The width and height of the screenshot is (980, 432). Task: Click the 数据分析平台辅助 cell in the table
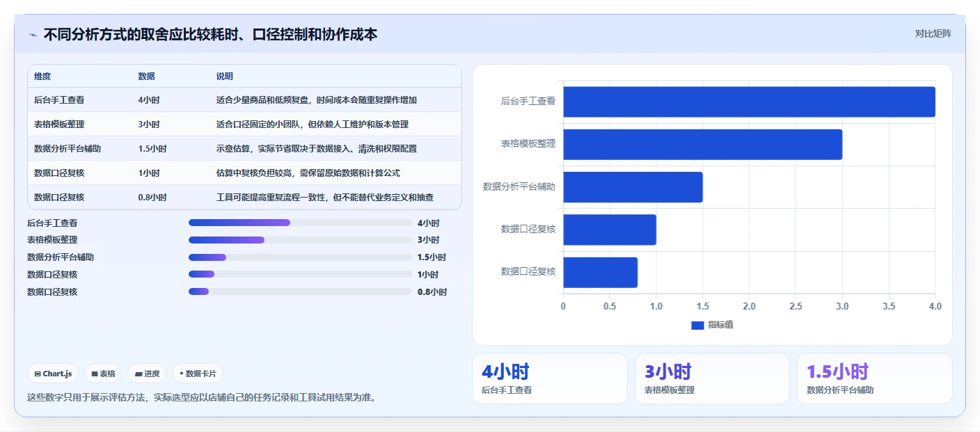[68, 149]
